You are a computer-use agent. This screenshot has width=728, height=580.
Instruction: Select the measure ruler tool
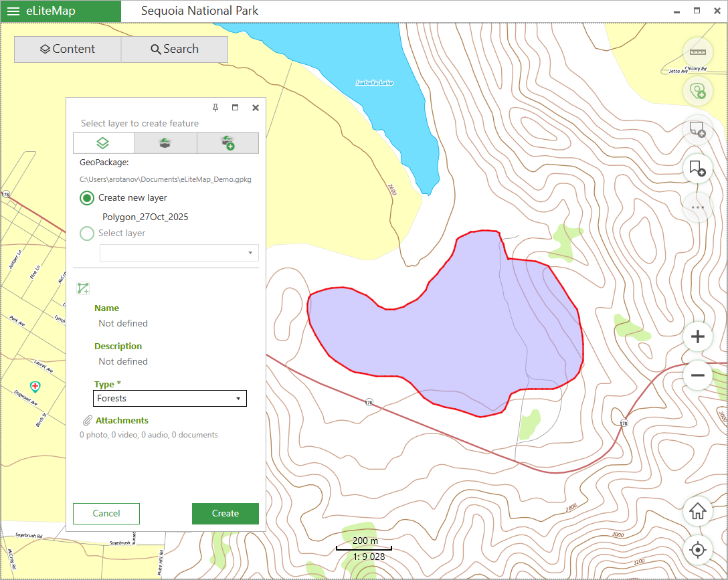[x=697, y=52]
